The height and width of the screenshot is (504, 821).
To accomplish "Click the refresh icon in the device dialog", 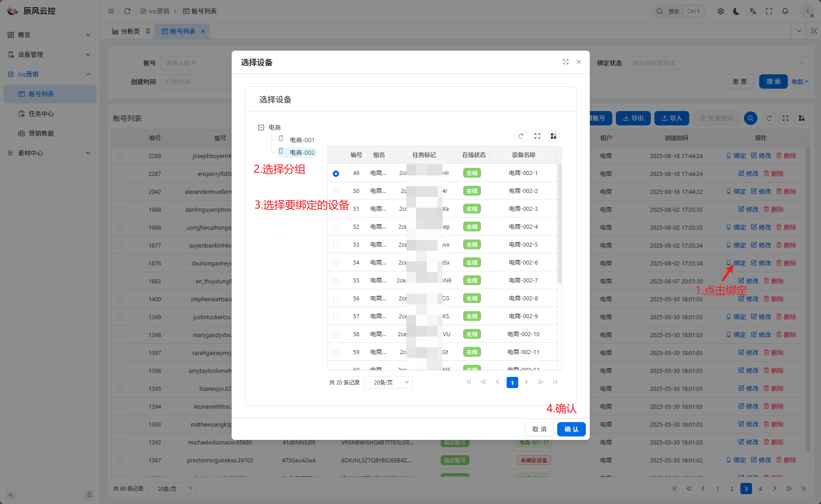I will pyautogui.click(x=521, y=136).
